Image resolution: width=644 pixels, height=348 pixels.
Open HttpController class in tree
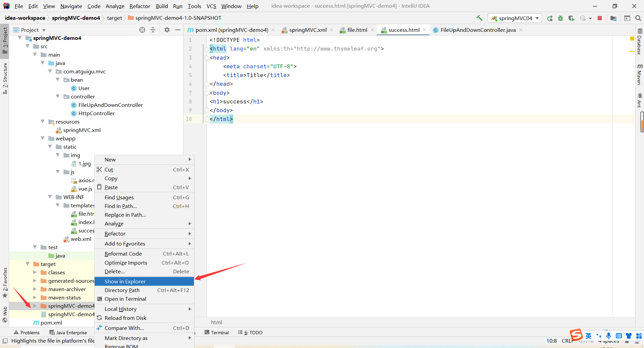[x=96, y=113]
